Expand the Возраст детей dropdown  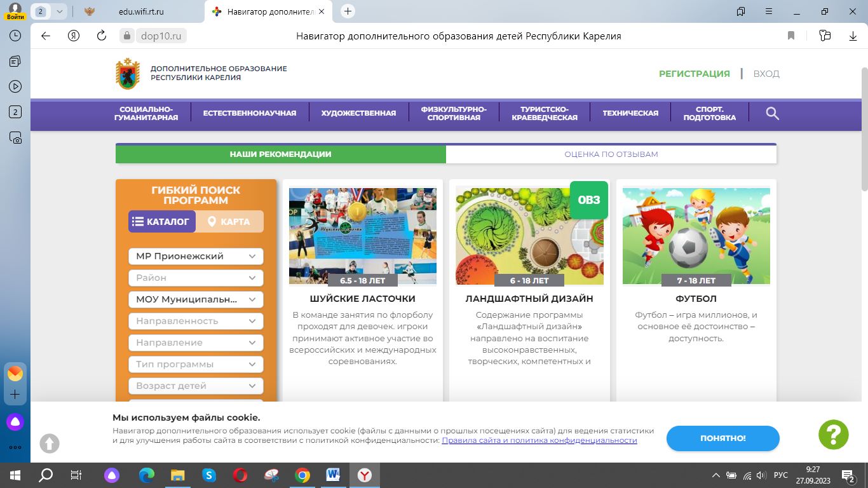point(196,386)
